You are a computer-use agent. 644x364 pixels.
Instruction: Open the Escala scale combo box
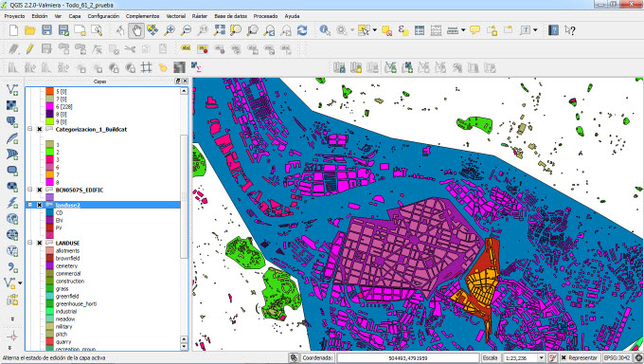(524, 357)
